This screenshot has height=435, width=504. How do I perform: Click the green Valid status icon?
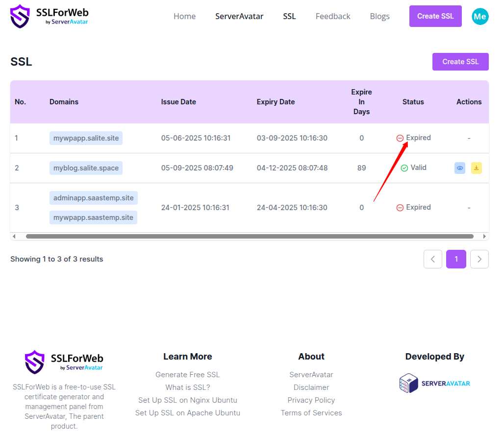point(404,168)
